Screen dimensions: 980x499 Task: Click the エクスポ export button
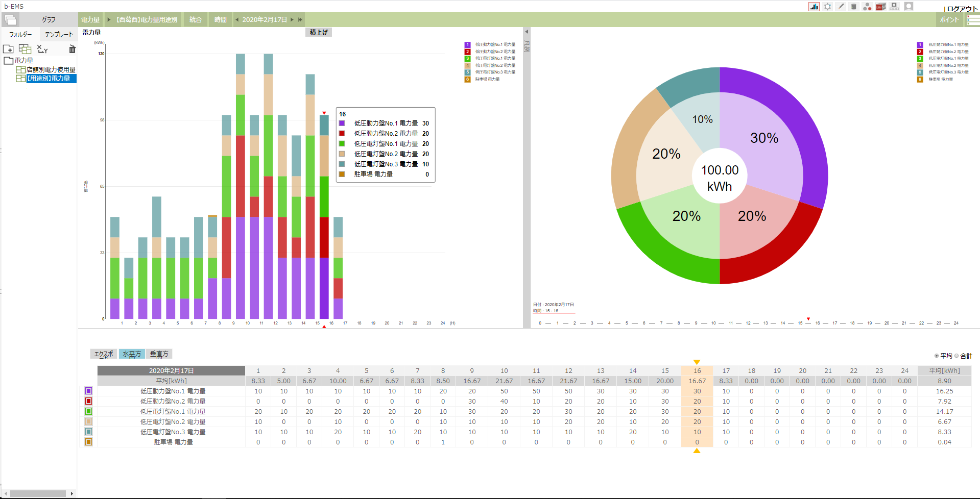[x=104, y=354]
